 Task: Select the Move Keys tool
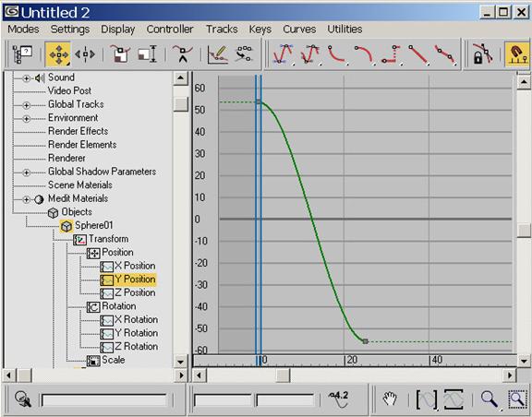point(58,54)
